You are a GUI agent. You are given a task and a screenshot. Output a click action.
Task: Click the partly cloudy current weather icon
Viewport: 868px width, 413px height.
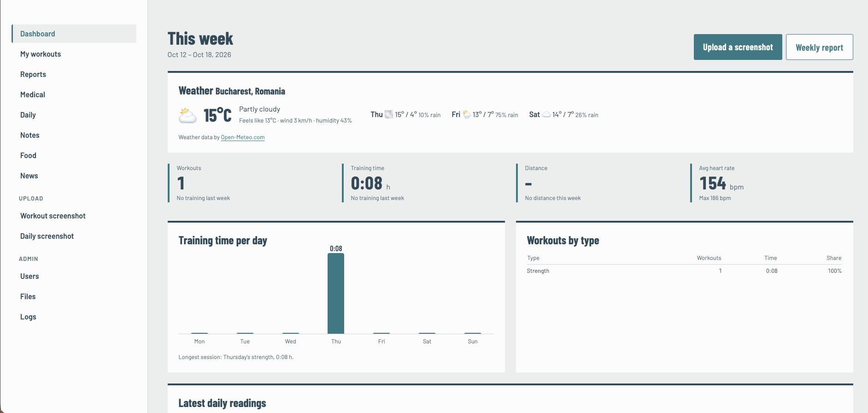188,115
